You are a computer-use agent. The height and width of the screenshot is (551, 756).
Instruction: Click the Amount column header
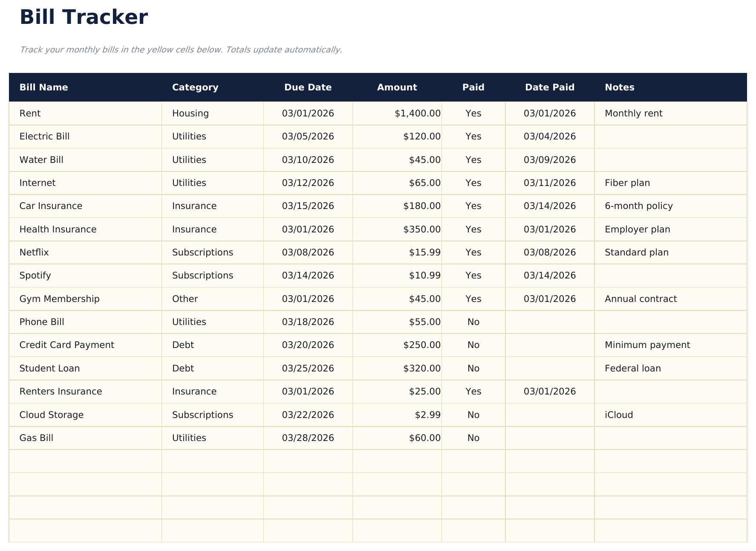coord(397,87)
